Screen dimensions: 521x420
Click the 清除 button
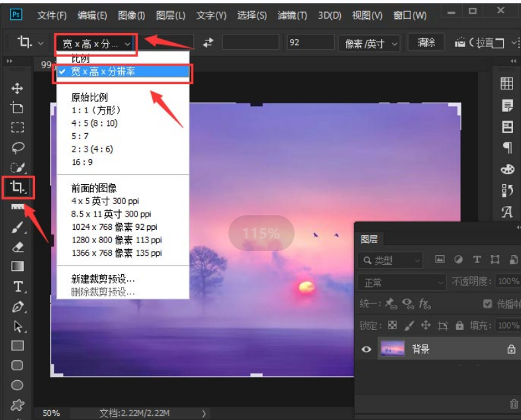(426, 42)
